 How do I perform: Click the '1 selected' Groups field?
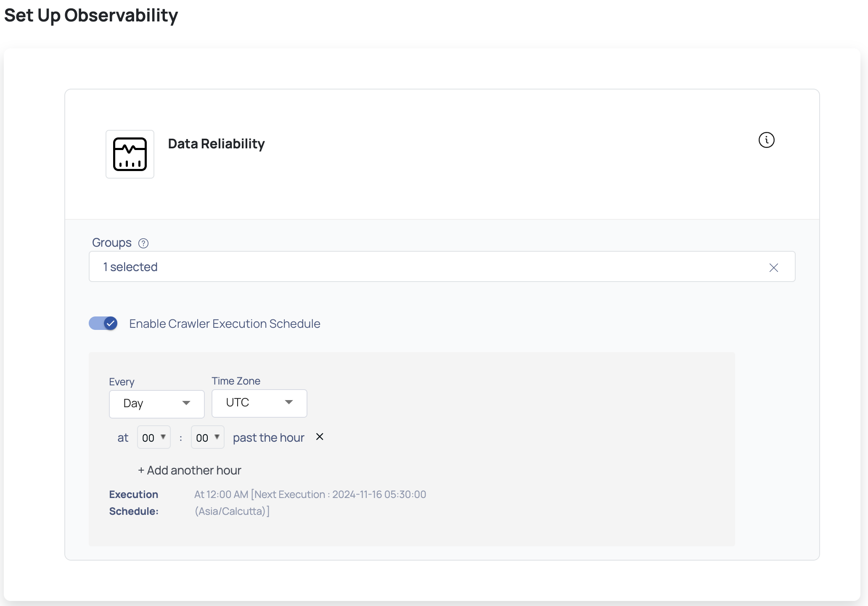tap(442, 266)
